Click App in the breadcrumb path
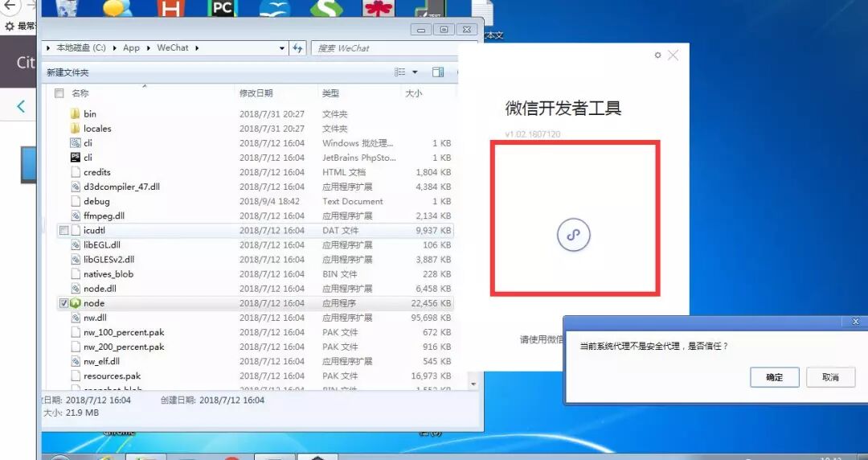868x460 pixels. (x=131, y=47)
